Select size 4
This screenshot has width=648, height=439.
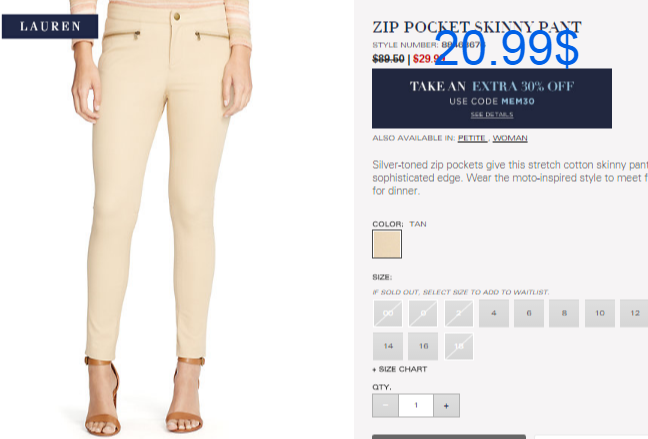click(493, 313)
